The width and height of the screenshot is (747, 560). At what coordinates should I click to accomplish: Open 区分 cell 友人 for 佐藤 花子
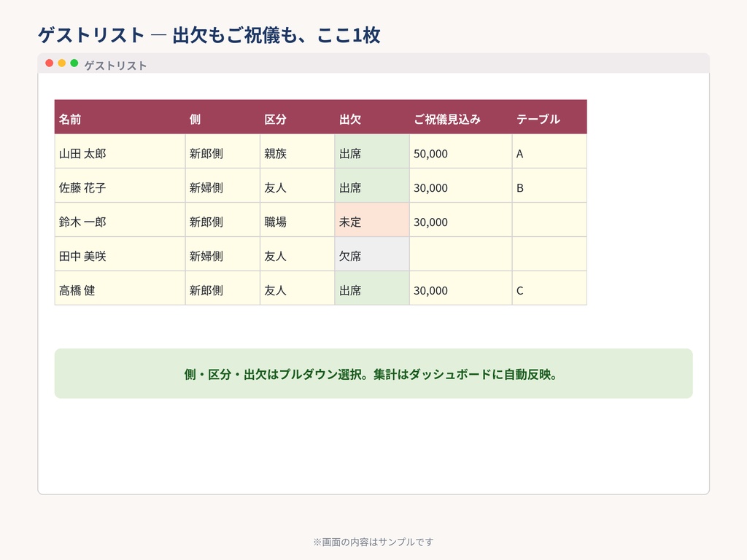tap(298, 186)
